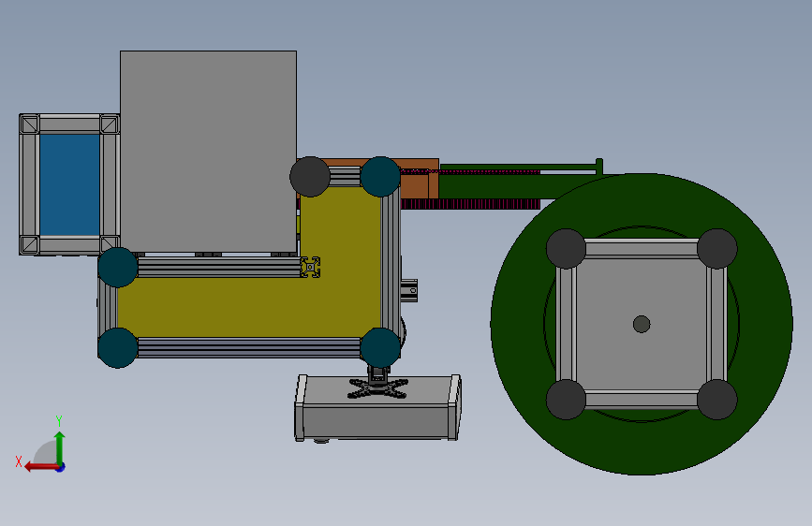This screenshot has width=812, height=526.
Task: Click the small center hole on the square plate
Action: coord(642,324)
